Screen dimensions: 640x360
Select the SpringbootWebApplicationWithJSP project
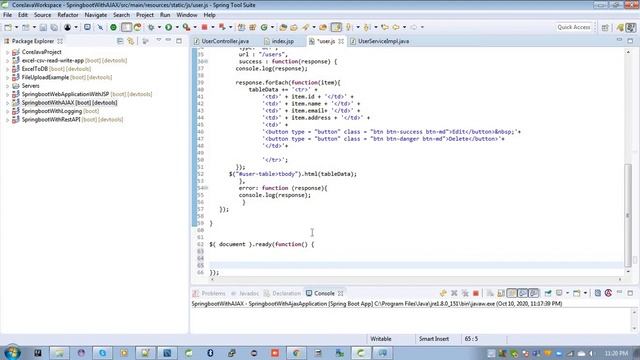click(65, 94)
